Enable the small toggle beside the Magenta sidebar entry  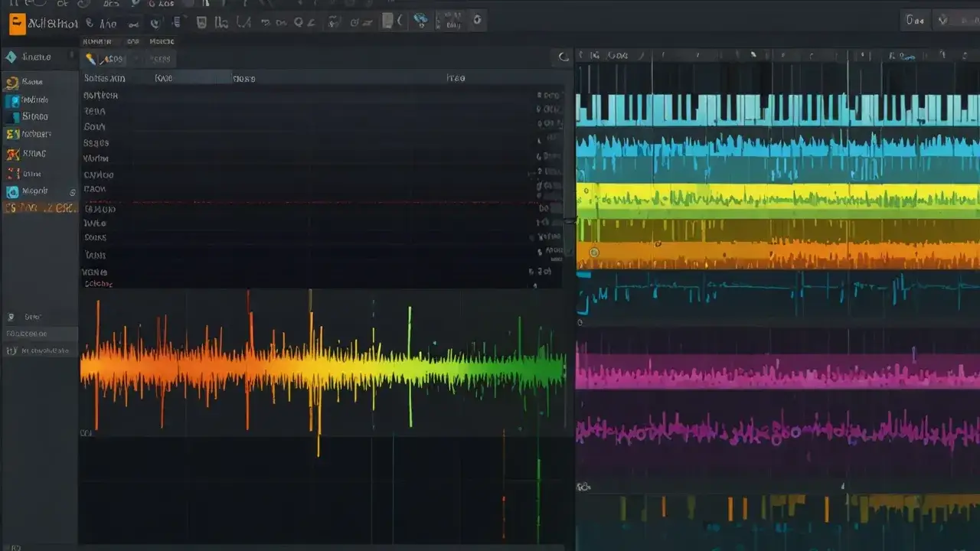pos(73,191)
